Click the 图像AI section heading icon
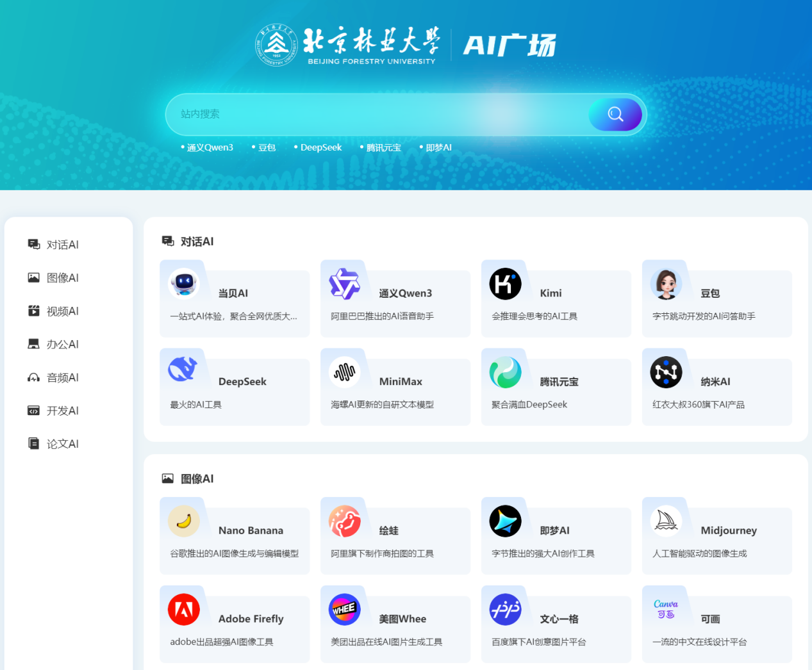The width and height of the screenshot is (812, 670). click(x=168, y=478)
